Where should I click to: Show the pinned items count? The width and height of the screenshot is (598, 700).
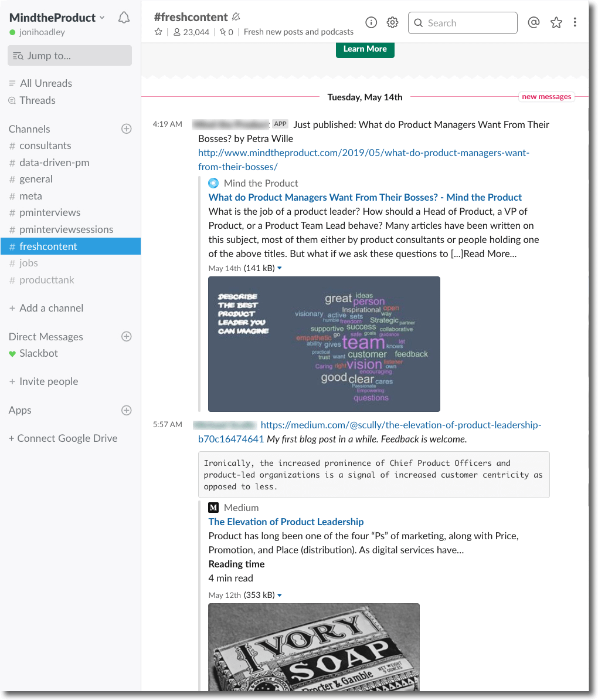pos(226,32)
